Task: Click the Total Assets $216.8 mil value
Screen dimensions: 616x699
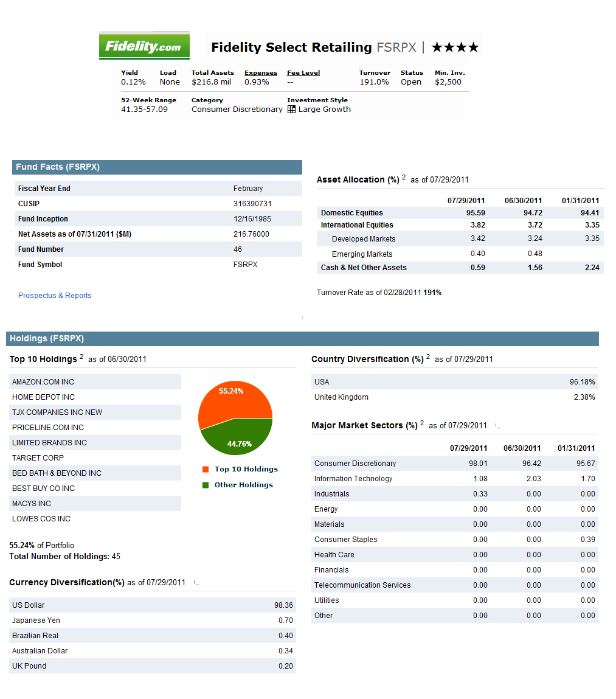Action: tap(211, 82)
